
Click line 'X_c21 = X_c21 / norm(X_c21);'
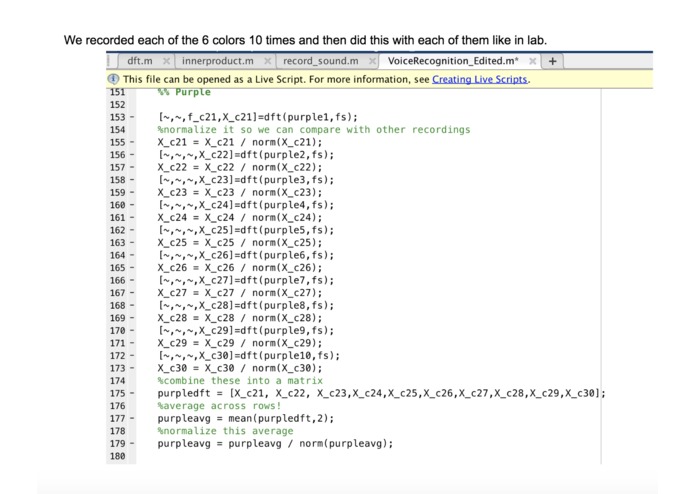(240, 143)
